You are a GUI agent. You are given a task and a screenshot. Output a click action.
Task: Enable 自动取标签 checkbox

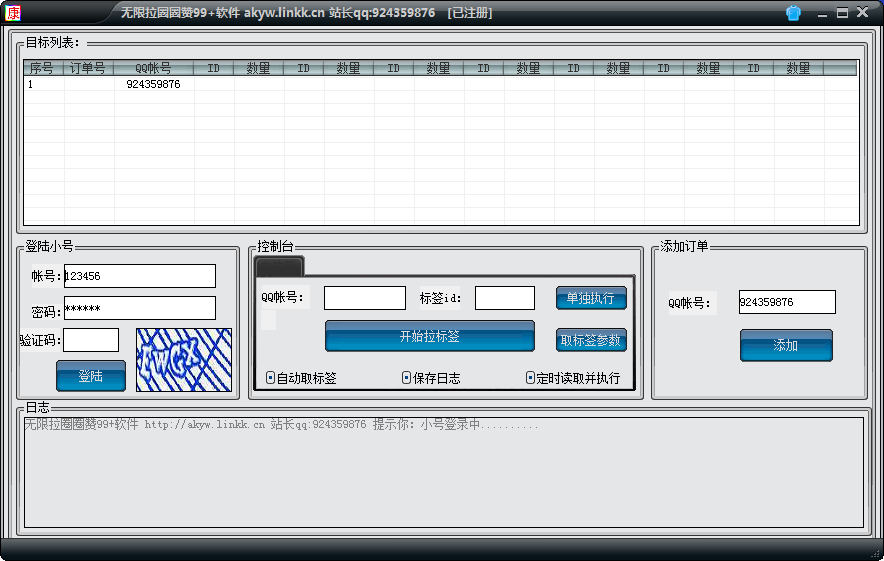[271, 378]
